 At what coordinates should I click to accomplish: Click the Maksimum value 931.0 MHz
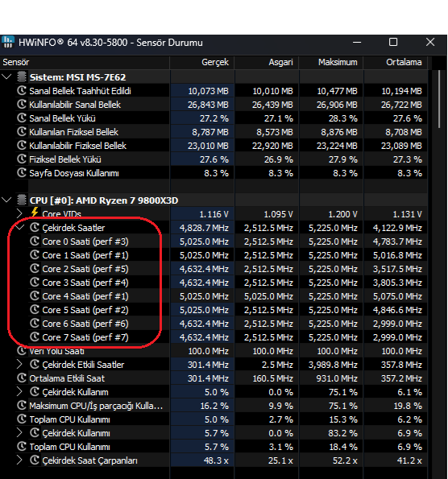(x=337, y=378)
